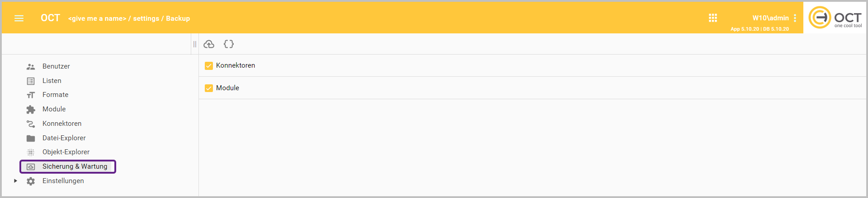Click the Benutzer people icon

(31, 67)
